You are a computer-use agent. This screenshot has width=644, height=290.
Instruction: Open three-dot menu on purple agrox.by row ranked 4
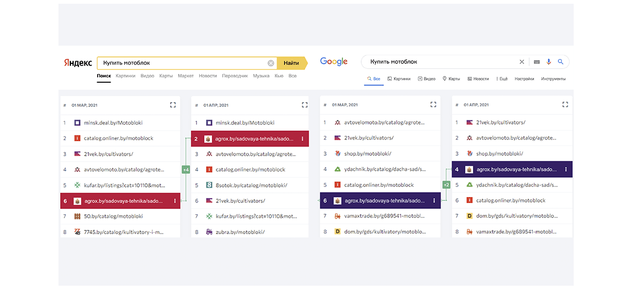point(566,170)
